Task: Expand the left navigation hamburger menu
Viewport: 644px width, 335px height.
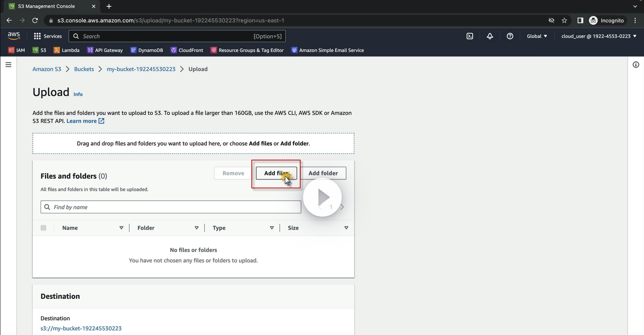Action: tap(8, 65)
